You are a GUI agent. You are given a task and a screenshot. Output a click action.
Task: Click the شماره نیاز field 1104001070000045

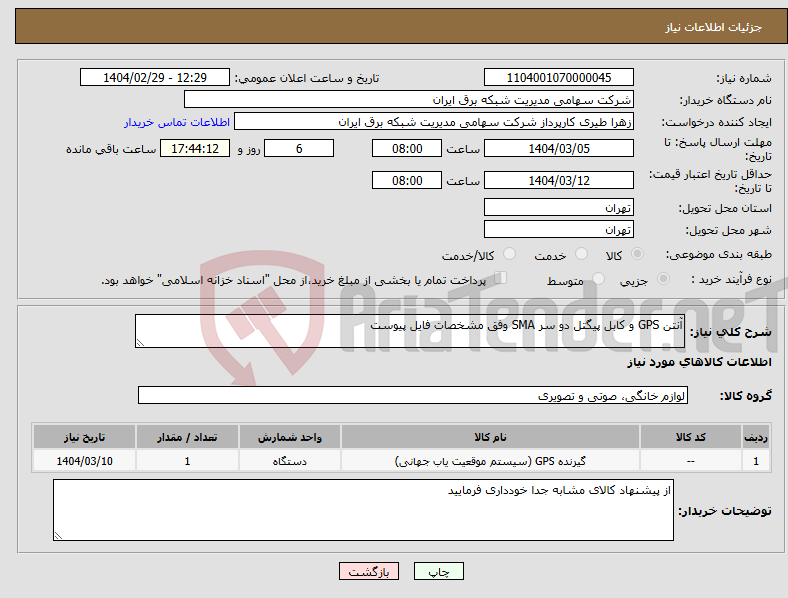coord(558,77)
